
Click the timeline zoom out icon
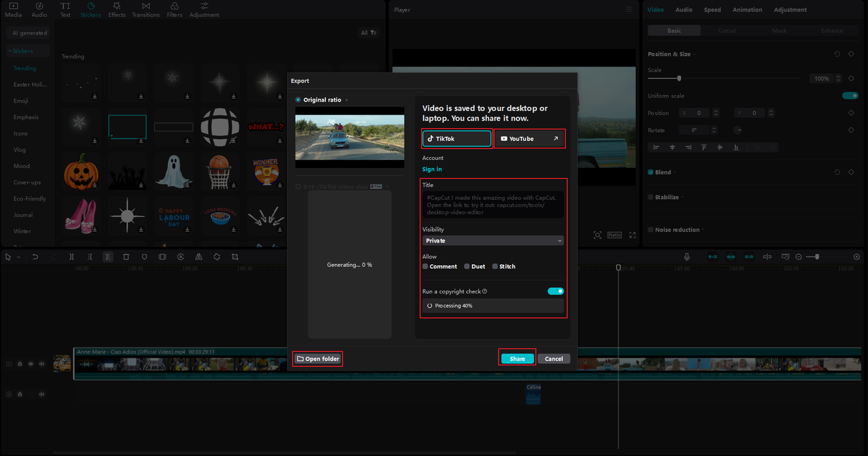pos(798,257)
